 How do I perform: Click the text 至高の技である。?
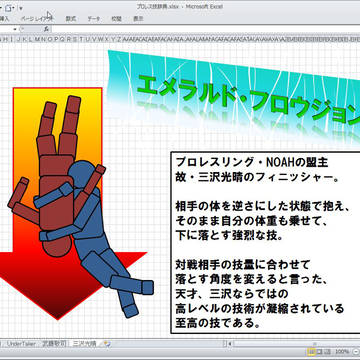218,323
